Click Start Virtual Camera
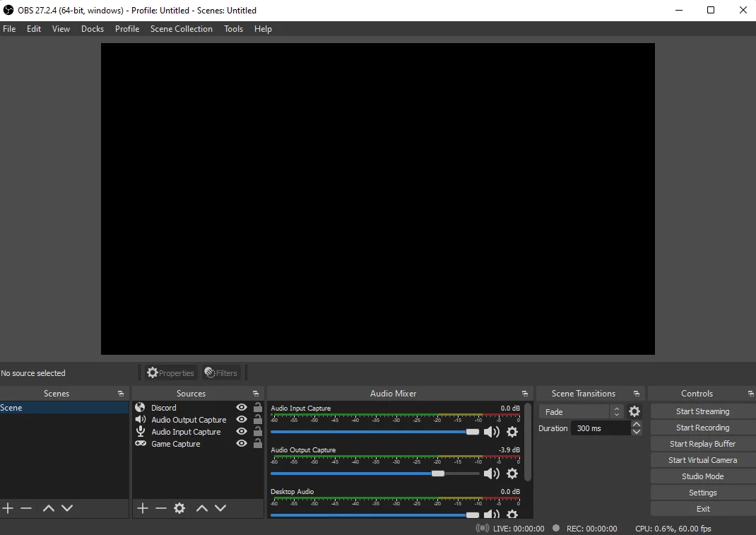Screen dimensions: 756x535 (x=703, y=460)
